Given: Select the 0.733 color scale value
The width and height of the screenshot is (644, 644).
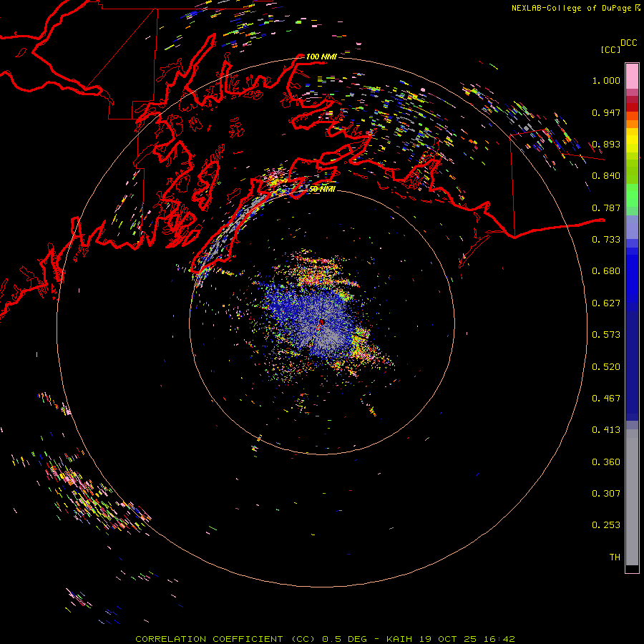Looking at the screenshot, I should coord(606,240).
